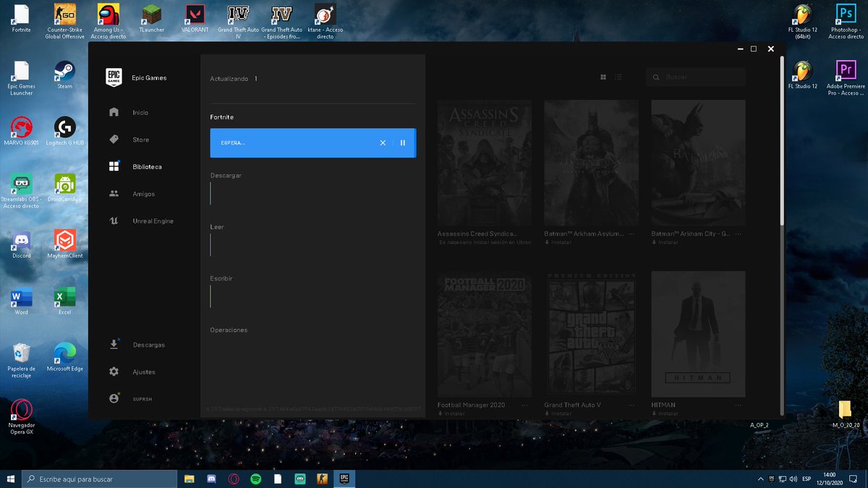Select the Batman Arkham City cover

coord(698,163)
